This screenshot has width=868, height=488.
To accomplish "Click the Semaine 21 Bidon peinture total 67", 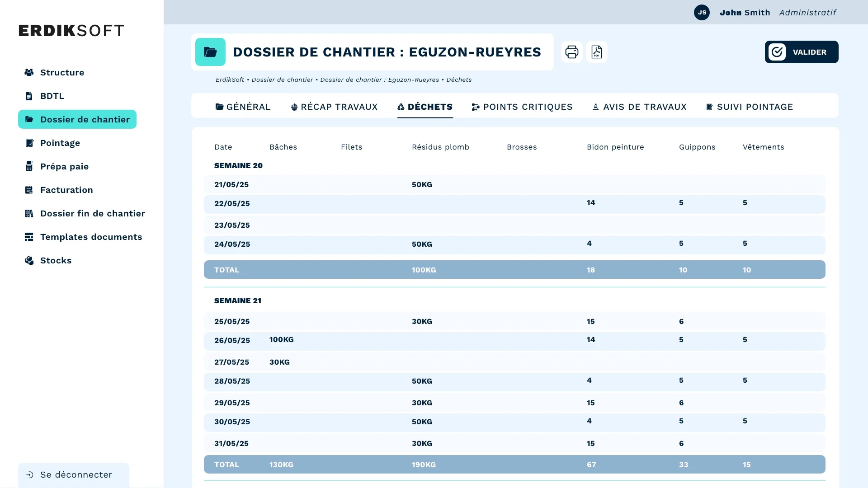I will 591,465.
